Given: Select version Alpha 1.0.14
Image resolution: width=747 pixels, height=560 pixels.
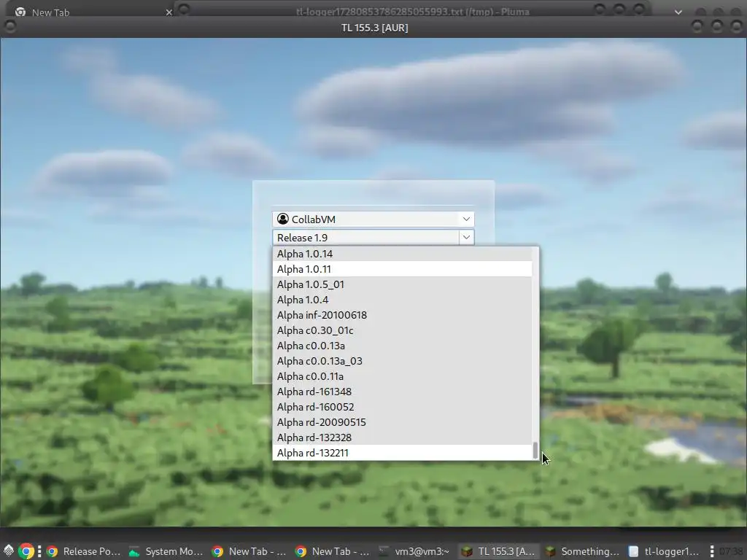Looking at the screenshot, I should pyautogui.click(x=402, y=254).
